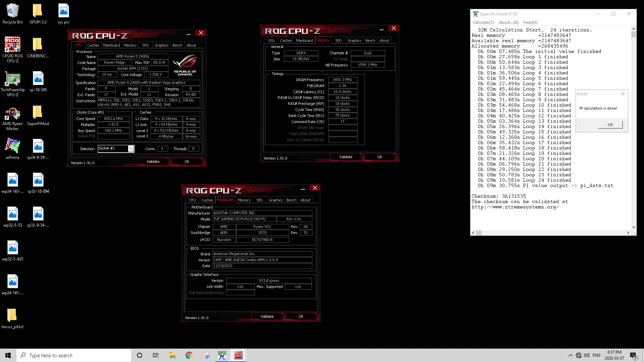Screen dimensions: 644x362
Task: Open Bench tab in Mainboard window
Action: pyautogui.click(x=291, y=200)
